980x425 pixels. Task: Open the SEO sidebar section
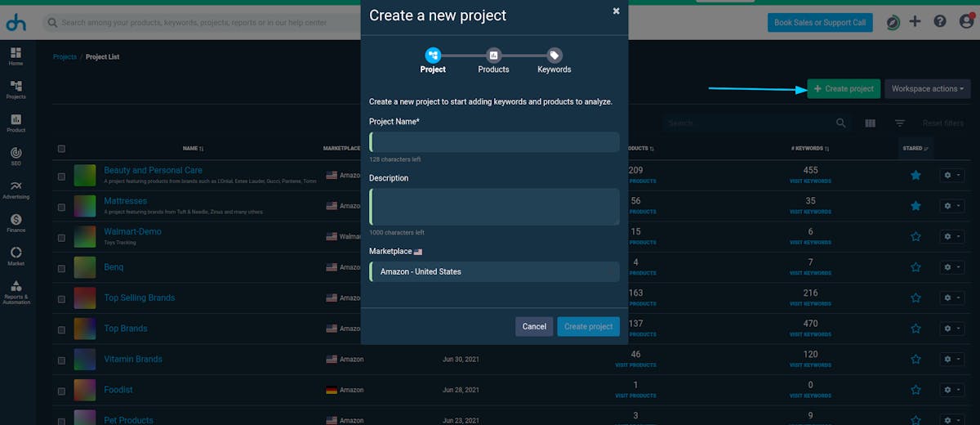pyautogui.click(x=16, y=156)
